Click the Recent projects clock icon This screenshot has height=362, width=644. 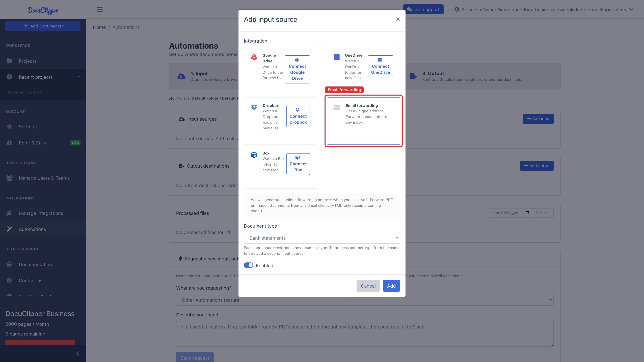coord(9,77)
